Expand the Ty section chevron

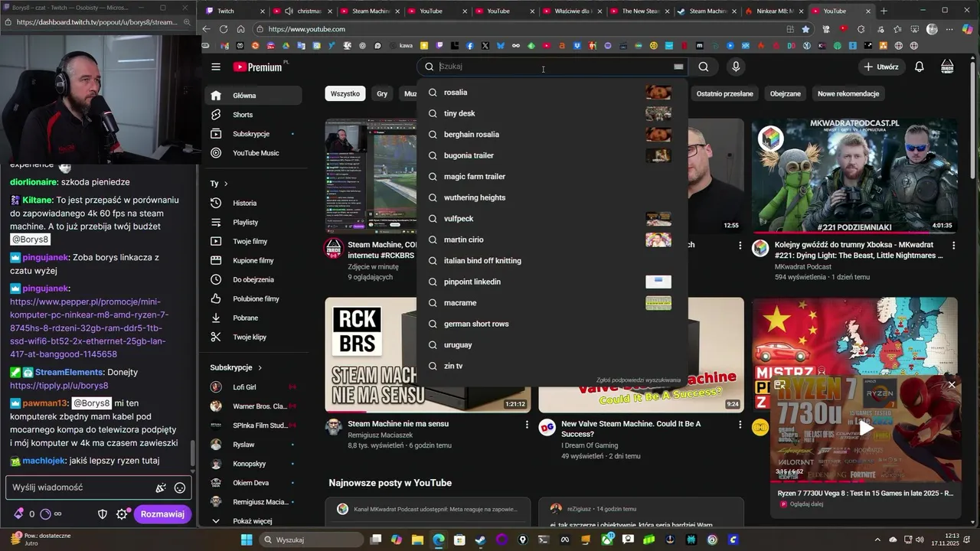pyautogui.click(x=225, y=184)
